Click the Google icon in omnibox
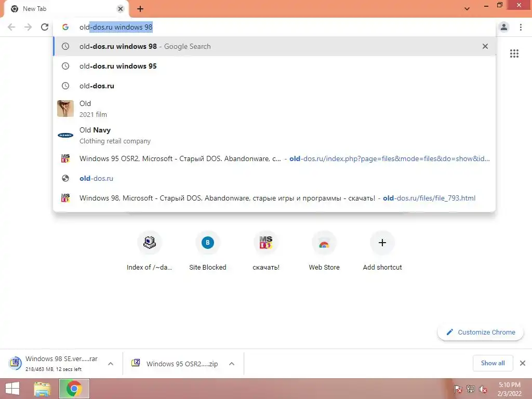Viewport: 532px width, 399px height. pos(65,27)
